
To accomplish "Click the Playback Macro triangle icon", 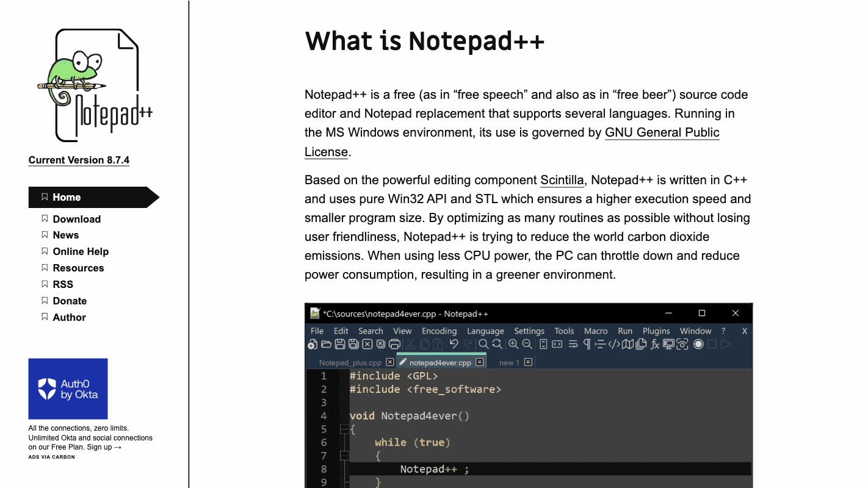I will click(x=725, y=344).
